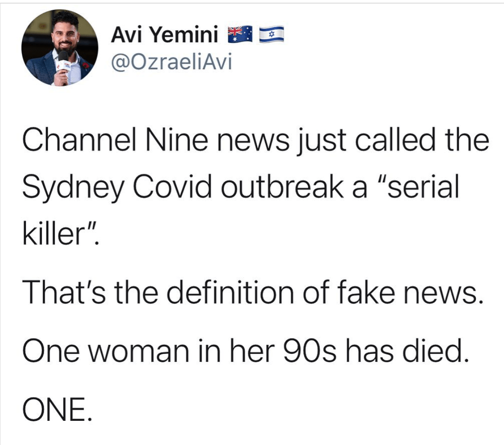Open the Avi Yemini display name
The image size is (504, 445).
tap(164, 34)
